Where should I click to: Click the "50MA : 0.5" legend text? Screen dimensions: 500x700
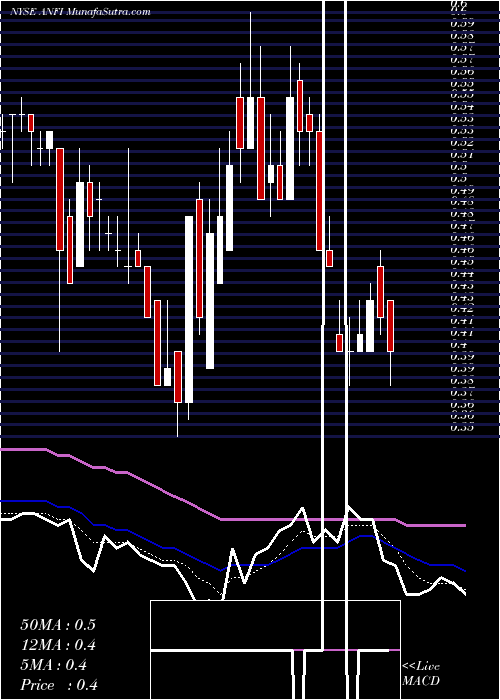point(58,625)
